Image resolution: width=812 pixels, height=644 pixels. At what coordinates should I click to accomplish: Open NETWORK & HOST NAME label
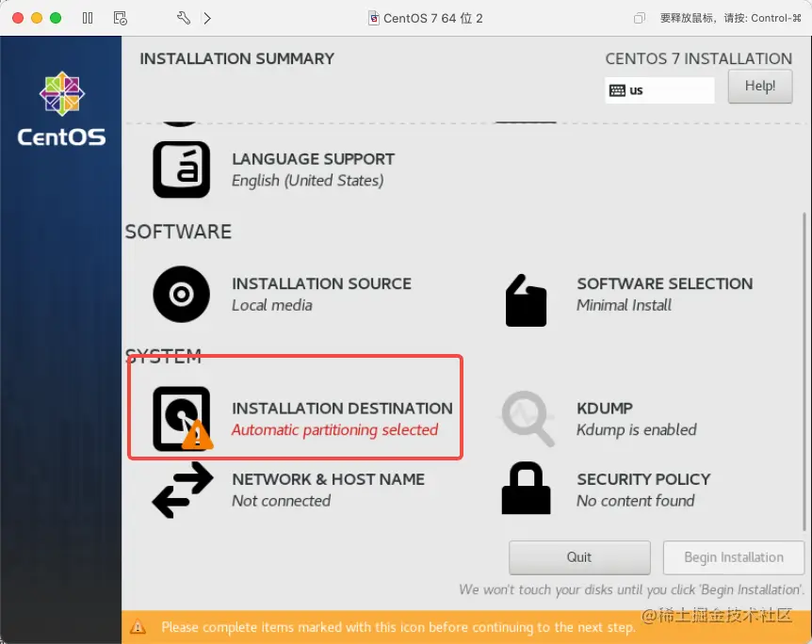(x=329, y=479)
